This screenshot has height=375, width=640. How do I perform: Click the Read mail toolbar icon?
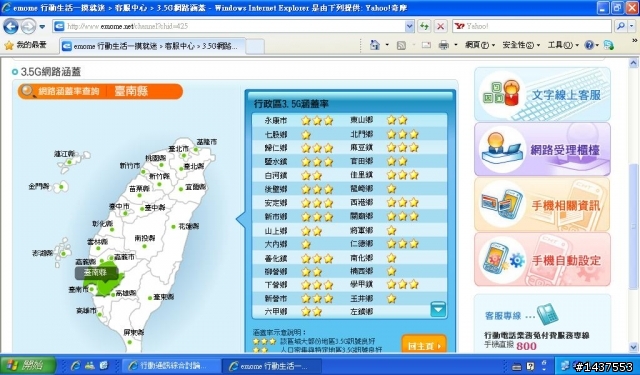(x=426, y=45)
